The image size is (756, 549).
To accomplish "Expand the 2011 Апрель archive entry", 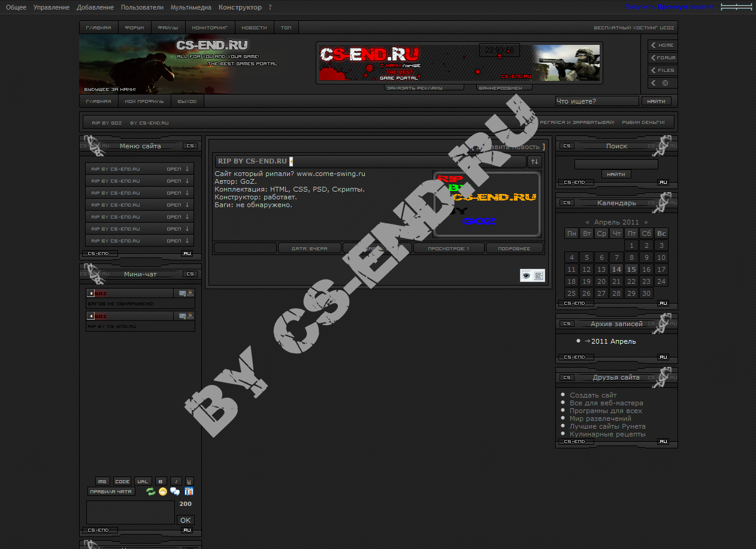I will click(x=610, y=341).
